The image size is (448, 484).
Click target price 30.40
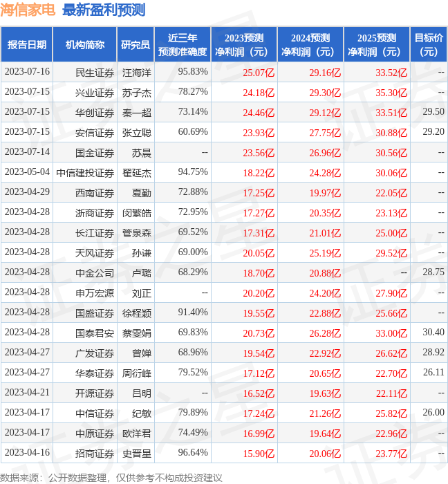433,332
